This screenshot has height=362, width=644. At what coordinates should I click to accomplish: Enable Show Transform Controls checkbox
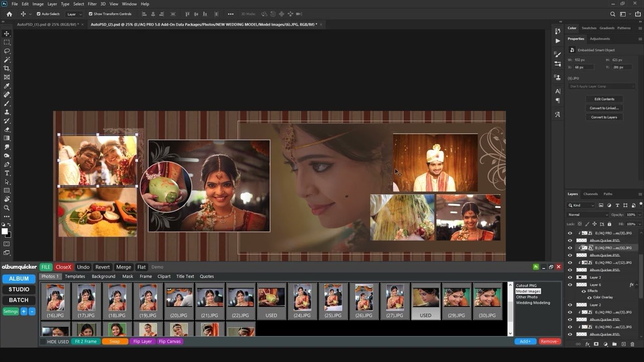[x=91, y=14]
